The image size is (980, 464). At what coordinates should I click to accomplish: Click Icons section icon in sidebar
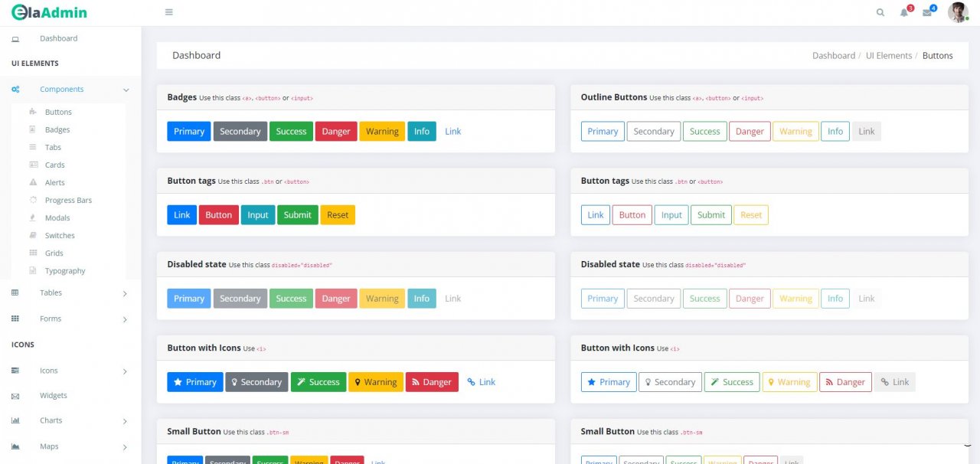15,371
